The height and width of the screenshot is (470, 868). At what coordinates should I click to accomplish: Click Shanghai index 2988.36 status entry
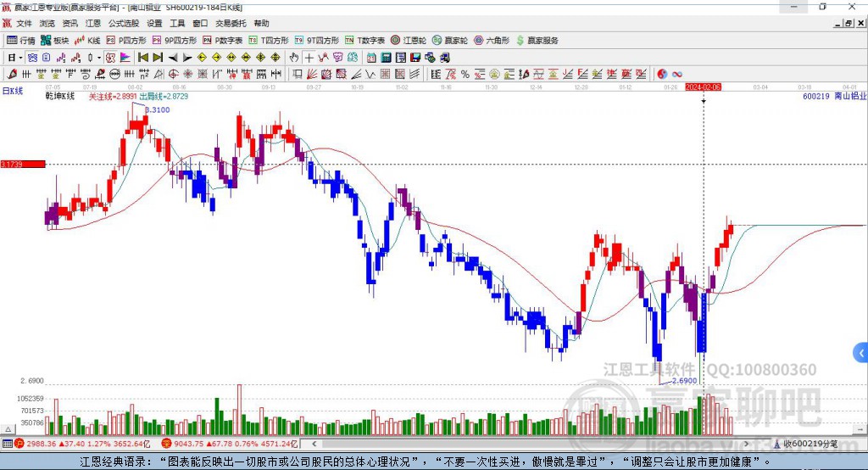[x=82, y=444]
